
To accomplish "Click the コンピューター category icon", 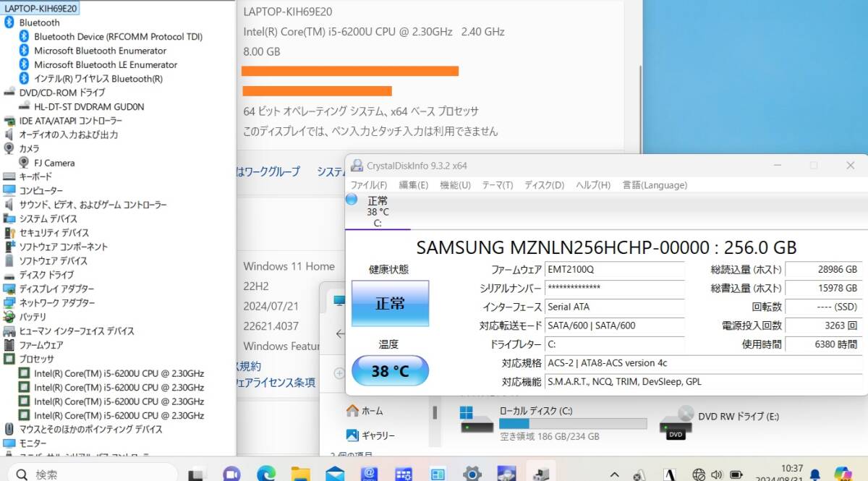I will [x=9, y=190].
